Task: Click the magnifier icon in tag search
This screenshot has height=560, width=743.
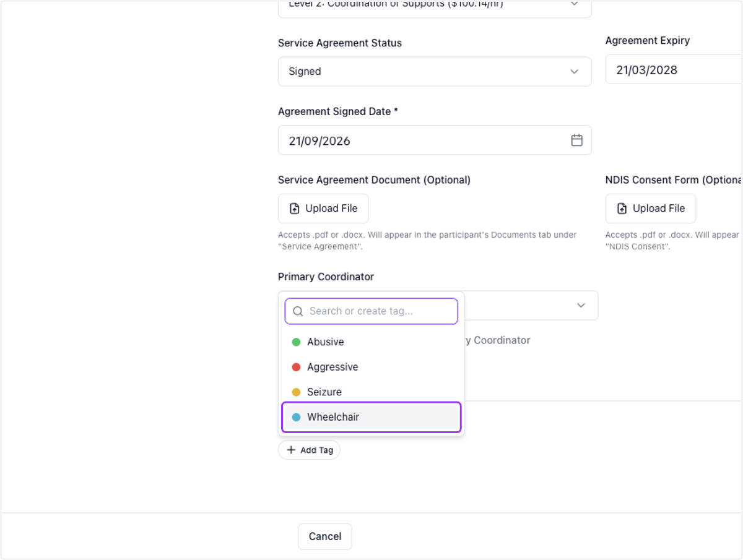Action: tap(298, 311)
